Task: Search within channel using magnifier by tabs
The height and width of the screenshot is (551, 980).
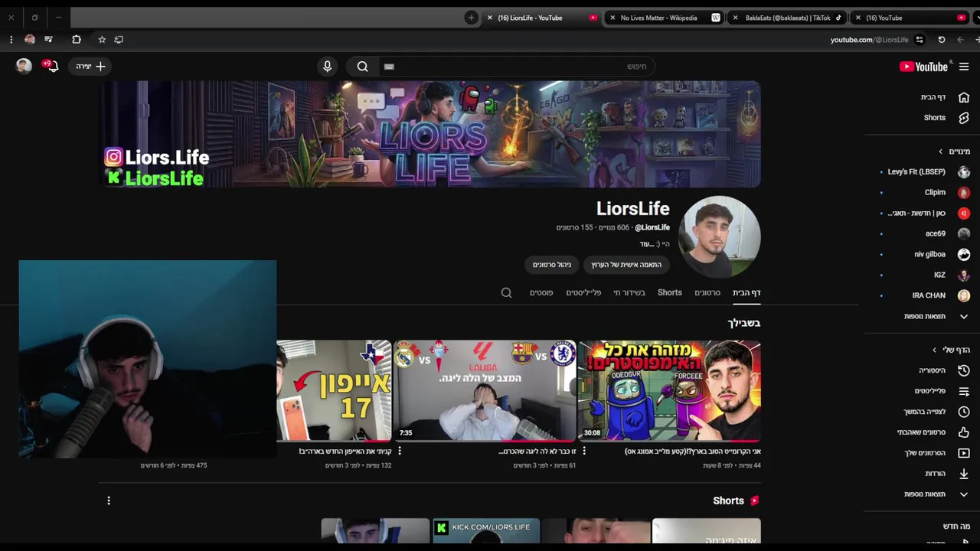Action: (506, 292)
